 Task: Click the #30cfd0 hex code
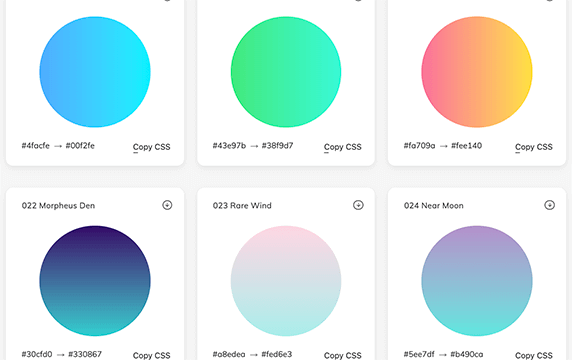[37, 354]
